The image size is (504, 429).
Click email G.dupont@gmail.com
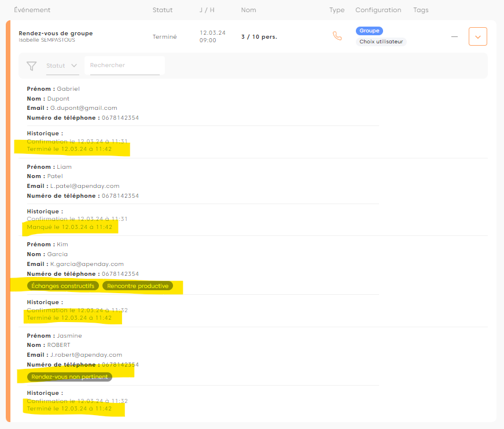click(83, 108)
